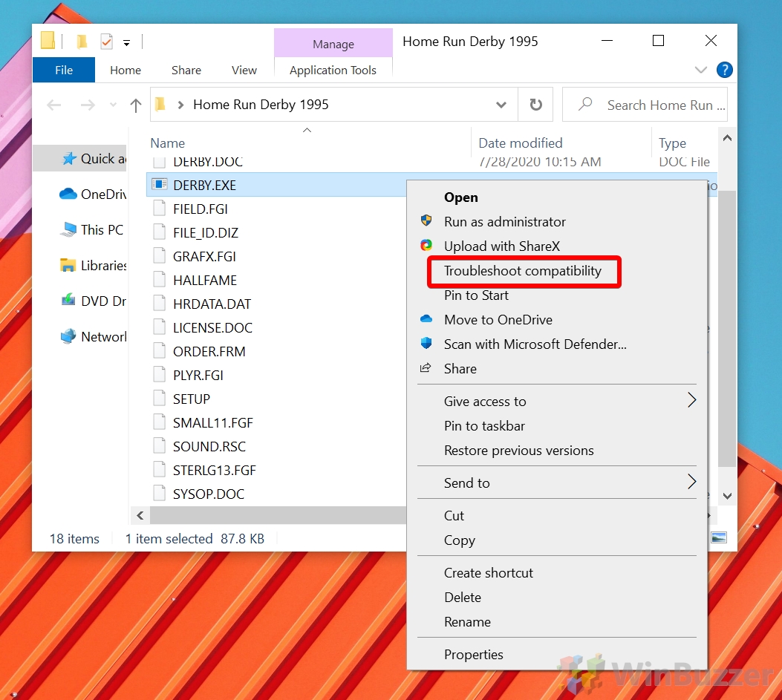Image resolution: width=782 pixels, height=700 pixels.
Task: Open the Application Tools tab
Action: coord(333,71)
